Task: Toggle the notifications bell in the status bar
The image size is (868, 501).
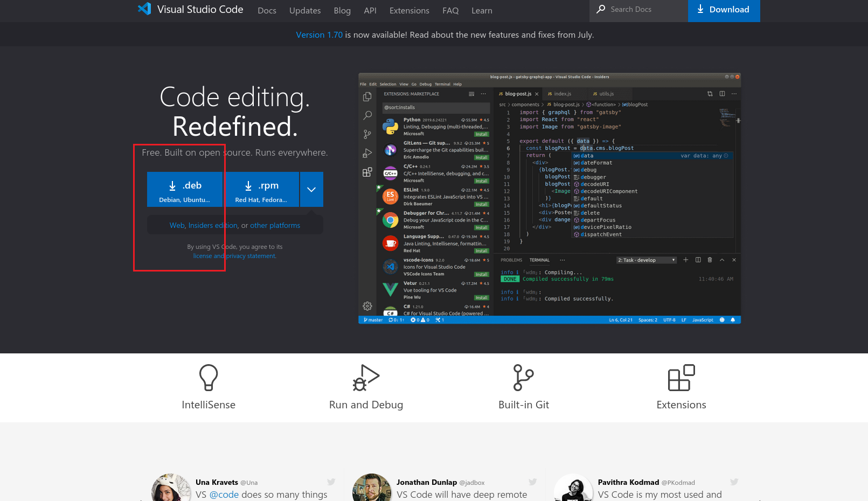Action: pos(732,319)
